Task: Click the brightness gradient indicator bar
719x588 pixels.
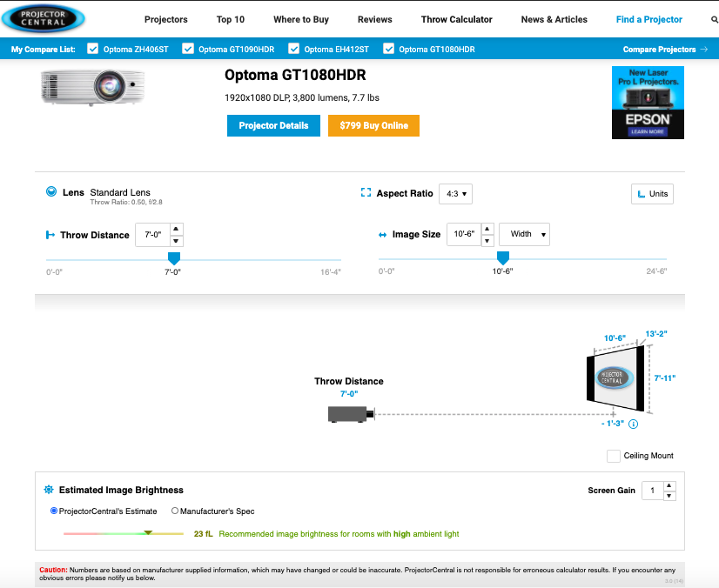Action: (x=124, y=533)
